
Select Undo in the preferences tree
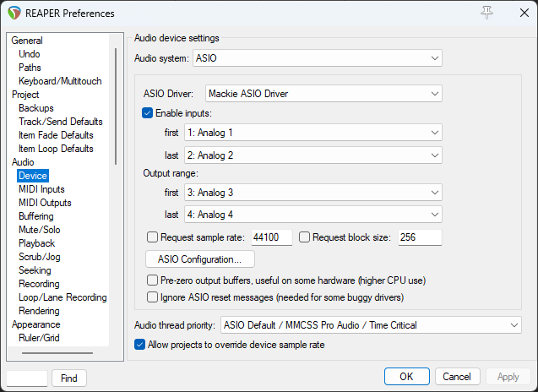pyautogui.click(x=30, y=54)
